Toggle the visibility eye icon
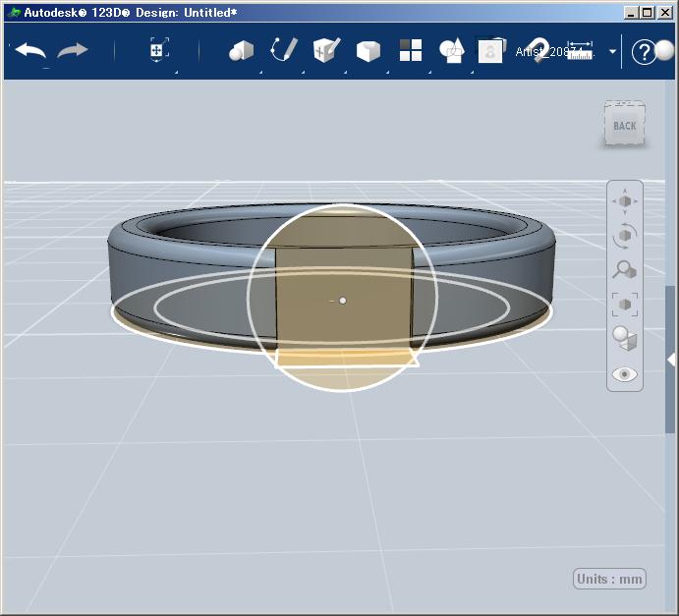The height and width of the screenshot is (616, 679). click(x=624, y=374)
